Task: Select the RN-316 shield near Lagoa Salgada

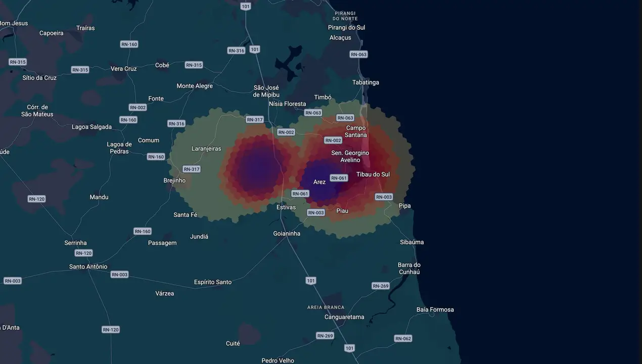Action: tap(176, 124)
